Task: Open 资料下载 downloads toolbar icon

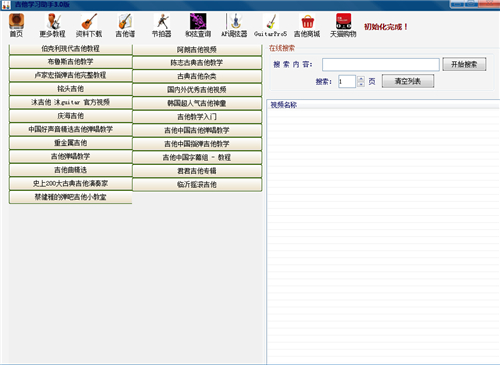Action: click(x=89, y=25)
